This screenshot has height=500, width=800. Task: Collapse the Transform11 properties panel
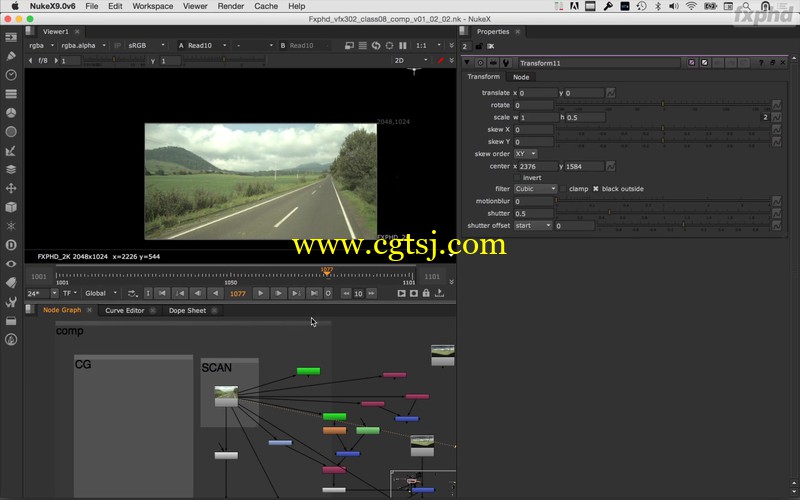click(467, 63)
